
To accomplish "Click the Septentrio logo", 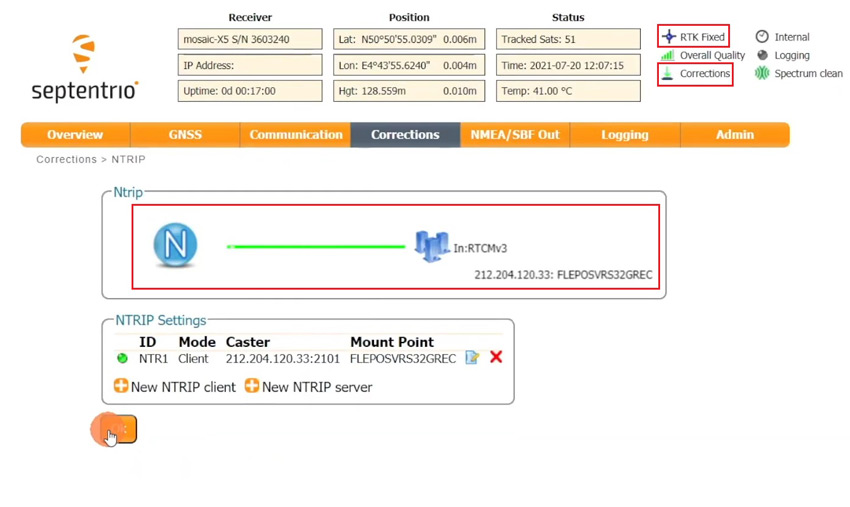I will tap(84, 70).
